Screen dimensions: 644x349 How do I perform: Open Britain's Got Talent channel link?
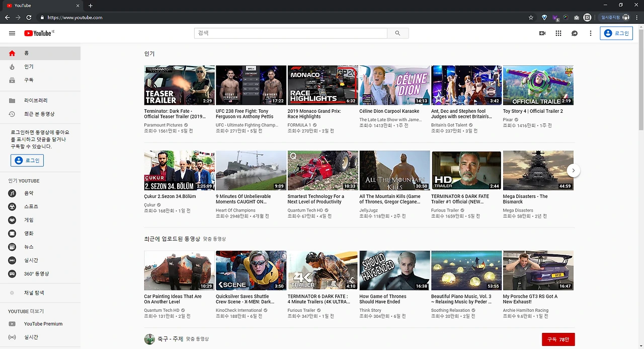(x=449, y=125)
